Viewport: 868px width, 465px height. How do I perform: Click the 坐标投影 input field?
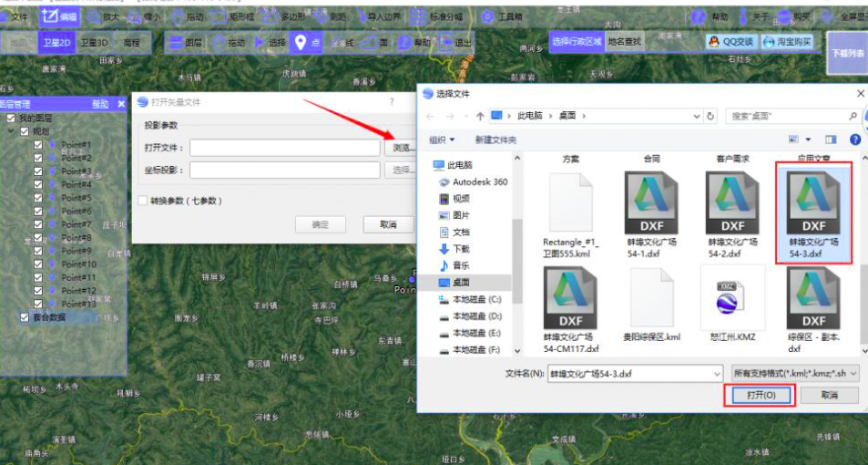tap(284, 170)
